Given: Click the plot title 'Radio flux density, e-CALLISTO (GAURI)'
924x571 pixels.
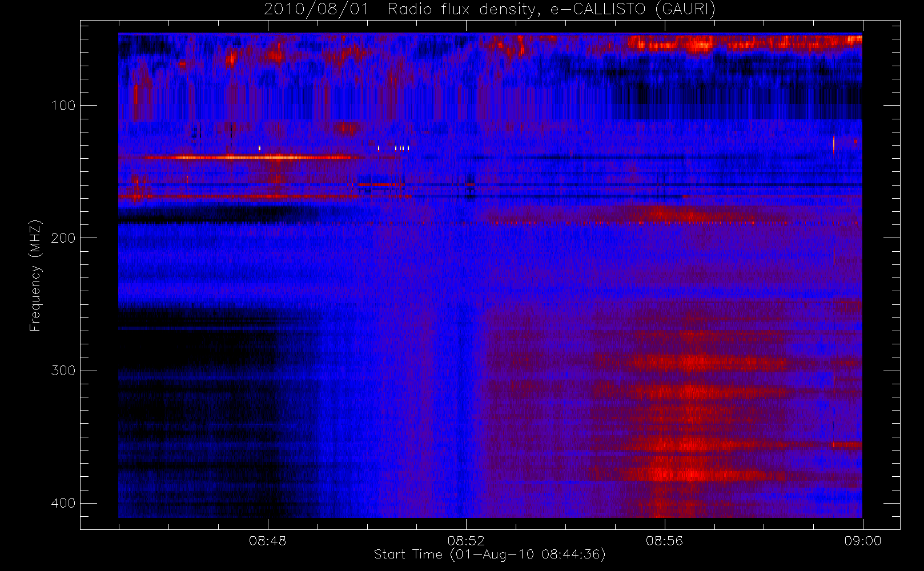Looking at the screenshot, I should 552,10.
